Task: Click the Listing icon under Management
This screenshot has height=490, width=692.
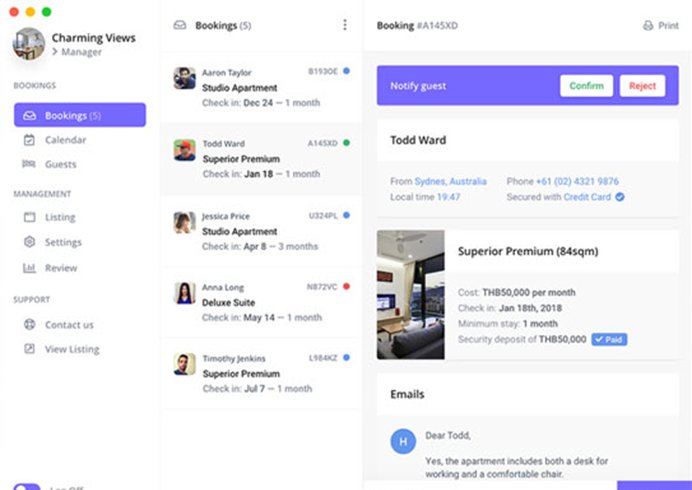Action: (29, 217)
